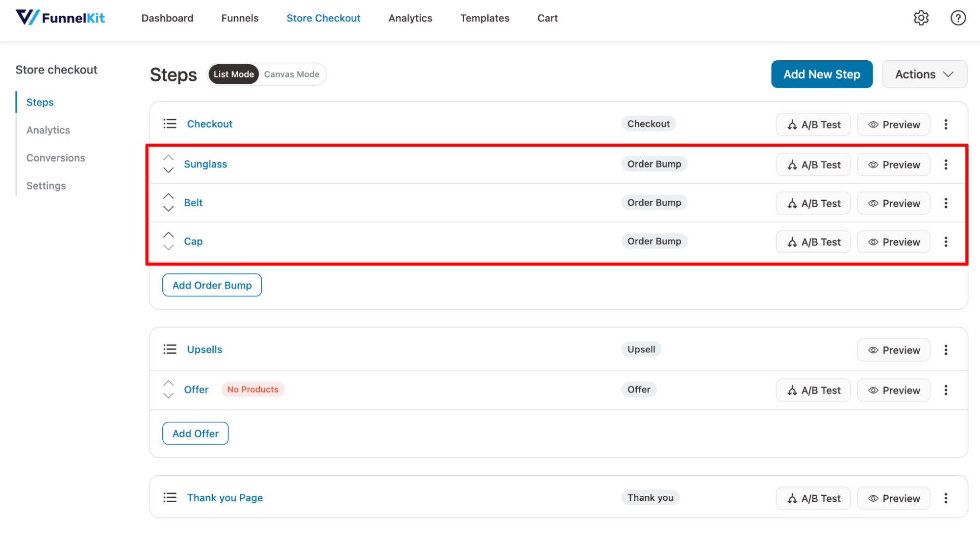Preview the Belt order bump
Screen dimensions: 980x560
[894, 203]
